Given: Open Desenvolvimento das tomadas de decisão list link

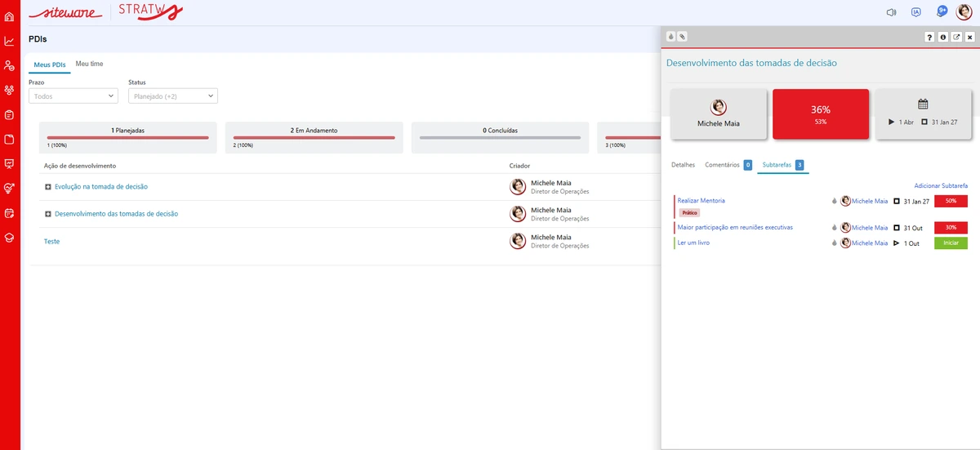Looking at the screenshot, I should (116, 214).
